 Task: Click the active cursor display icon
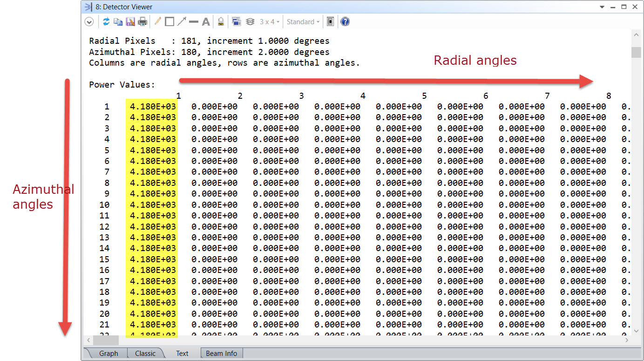pos(330,22)
